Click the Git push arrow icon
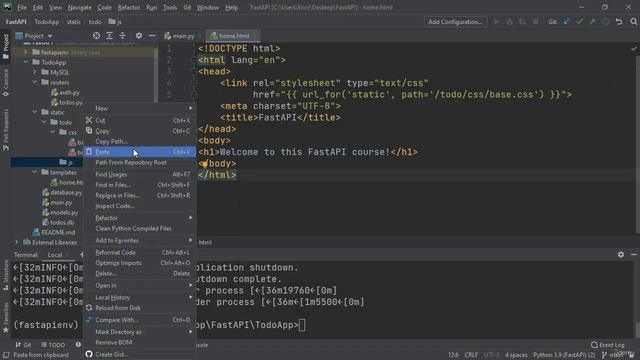Image resolution: width=640 pixels, height=360 pixels. (593, 22)
